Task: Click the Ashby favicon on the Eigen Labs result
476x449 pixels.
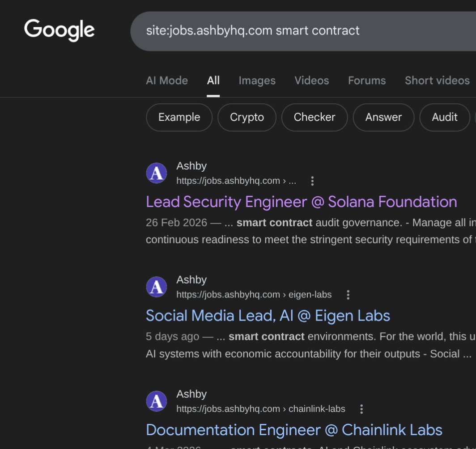Action: pos(156,287)
